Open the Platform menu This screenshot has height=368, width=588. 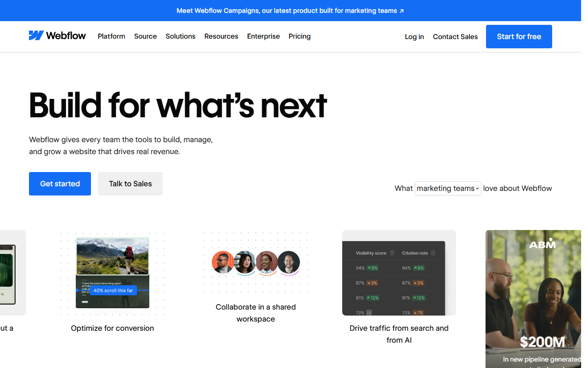(112, 36)
